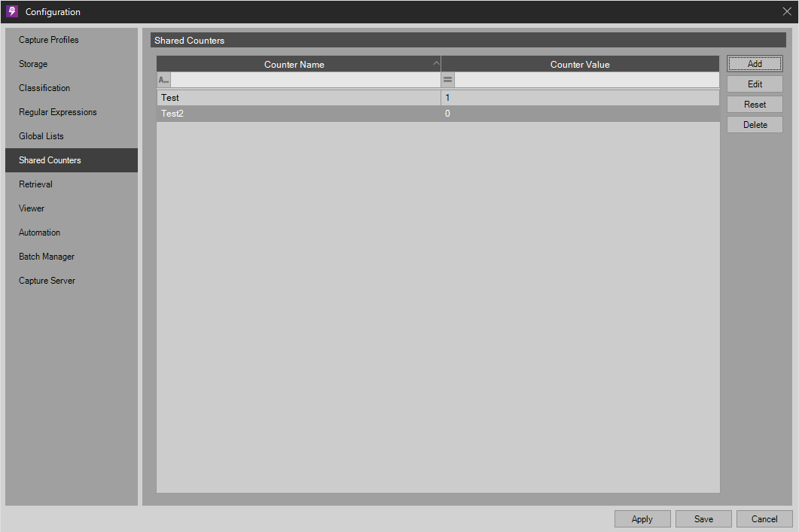Screen dimensions: 799x532
Task: Open Regular Expressions settings
Action: tap(72, 112)
